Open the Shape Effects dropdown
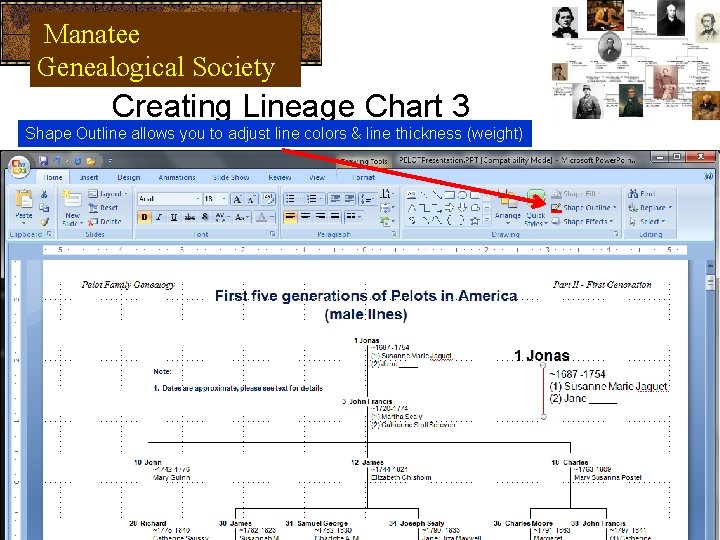Image resolution: width=720 pixels, height=540 pixels. pos(582,221)
